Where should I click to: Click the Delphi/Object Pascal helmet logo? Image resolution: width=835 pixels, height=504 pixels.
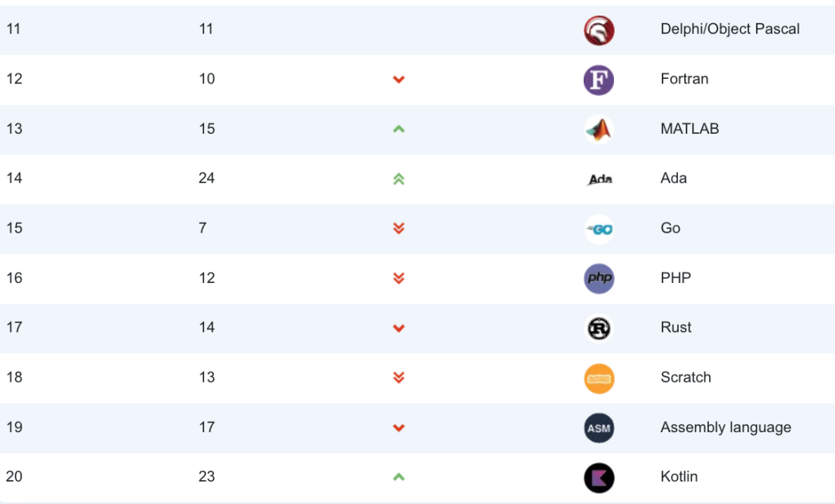pyautogui.click(x=599, y=30)
